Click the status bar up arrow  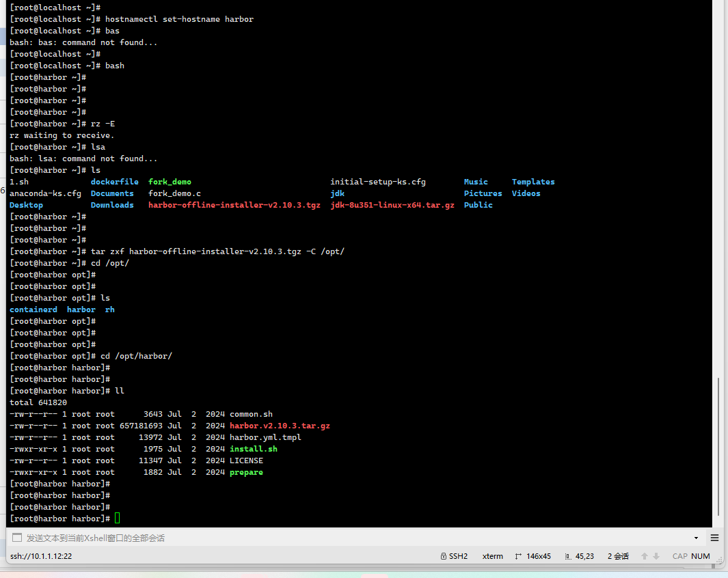click(645, 556)
